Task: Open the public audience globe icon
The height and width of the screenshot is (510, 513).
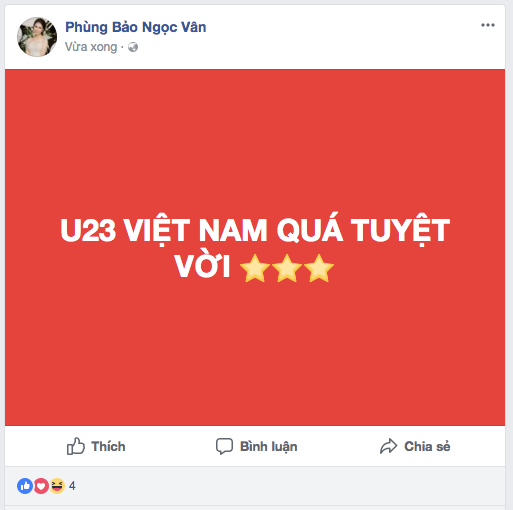Action: 133,47
